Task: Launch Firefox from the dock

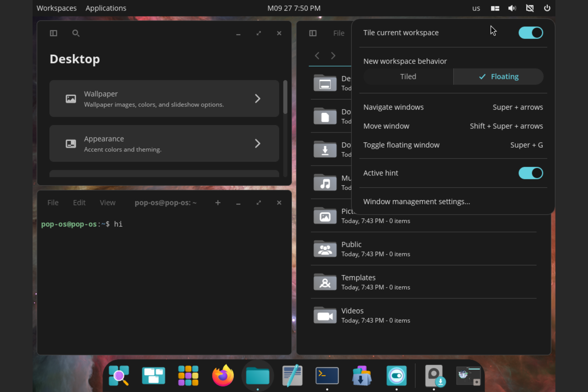Action: coord(223,375)
